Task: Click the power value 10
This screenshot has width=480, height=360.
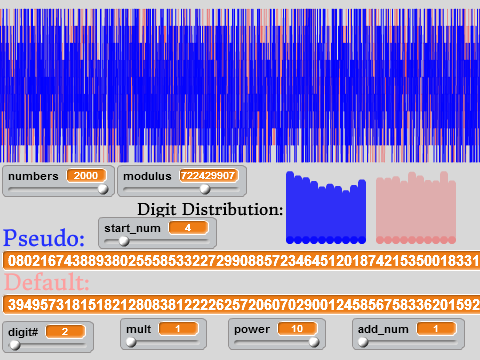Action: [297, 329]
